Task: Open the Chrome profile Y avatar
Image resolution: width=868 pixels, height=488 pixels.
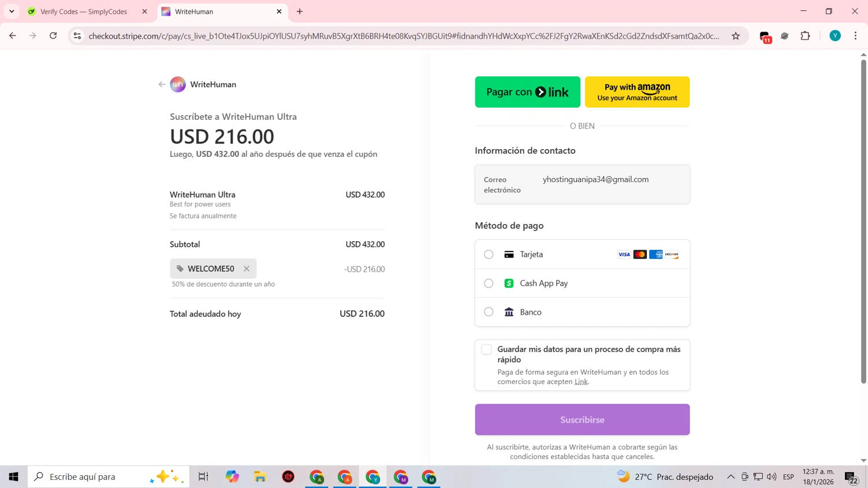Action: (x=835, y=36)
